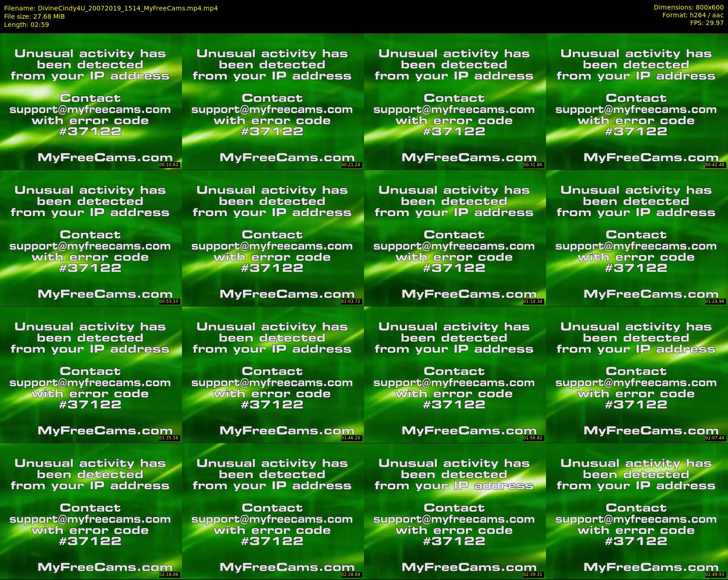Pick the last thumbnail marked 02:49.93
This screenshot has width=728, height=580.
[x=637, y=511]
